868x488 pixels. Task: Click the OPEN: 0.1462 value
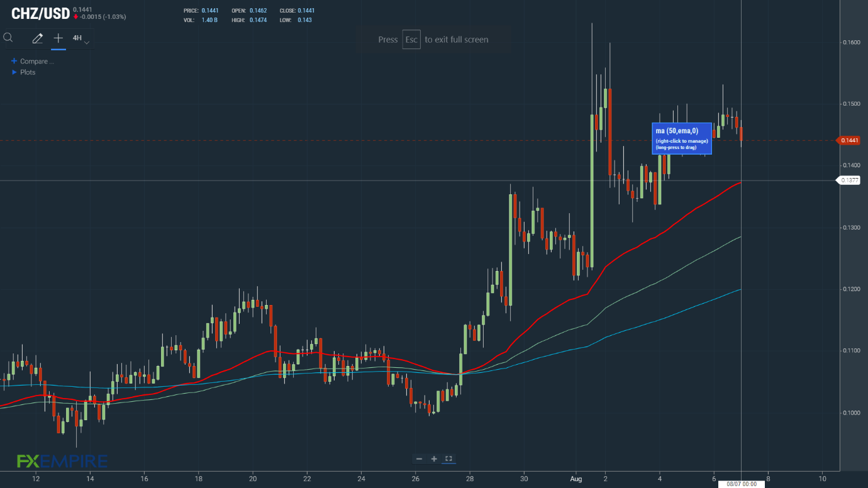[x=257, y=11]
